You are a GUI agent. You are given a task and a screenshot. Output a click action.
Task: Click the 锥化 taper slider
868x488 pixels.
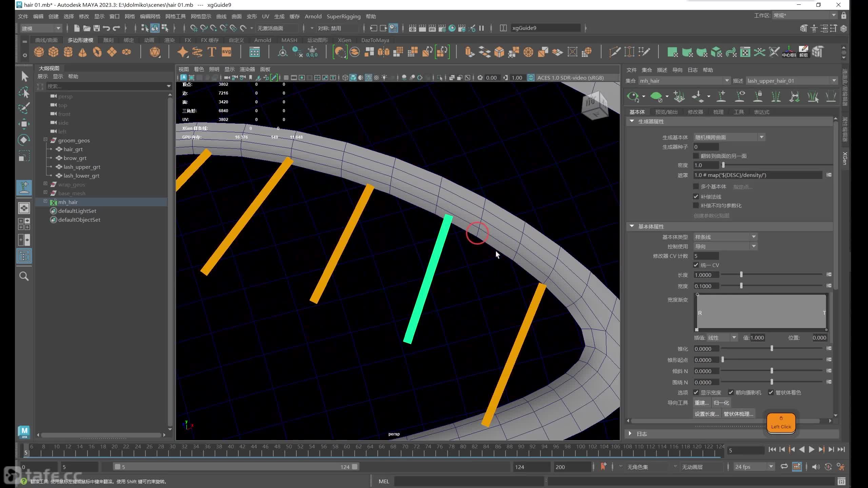tap(772, 348)
